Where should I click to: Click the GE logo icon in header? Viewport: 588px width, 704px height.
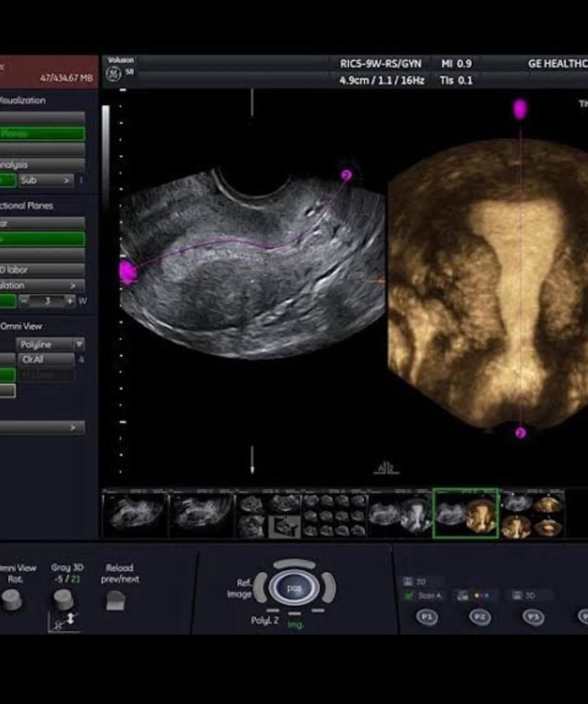coord(113,73)
